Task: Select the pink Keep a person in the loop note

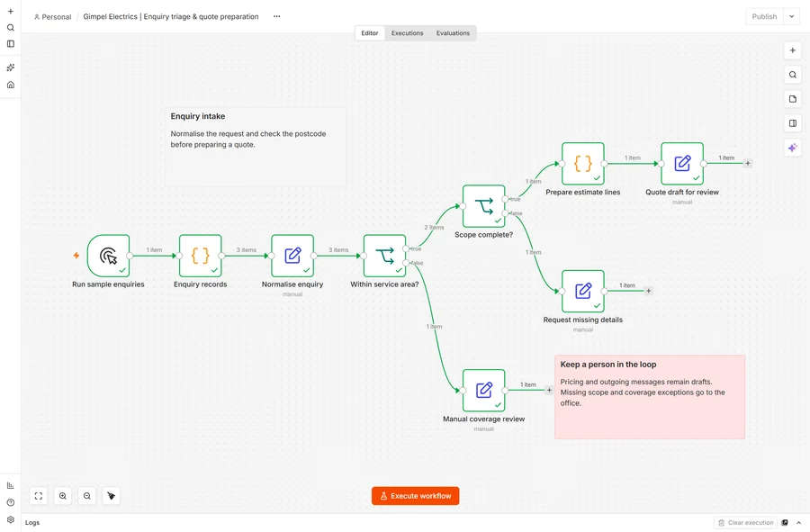Action: click(x=650, y=397)
